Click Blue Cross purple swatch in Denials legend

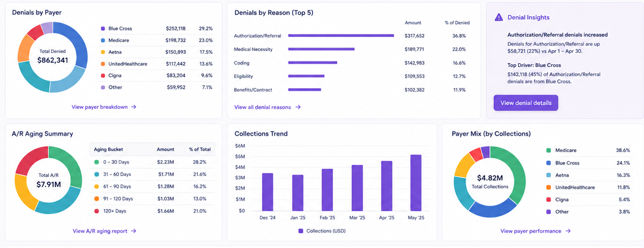click(x=103, y=29)
